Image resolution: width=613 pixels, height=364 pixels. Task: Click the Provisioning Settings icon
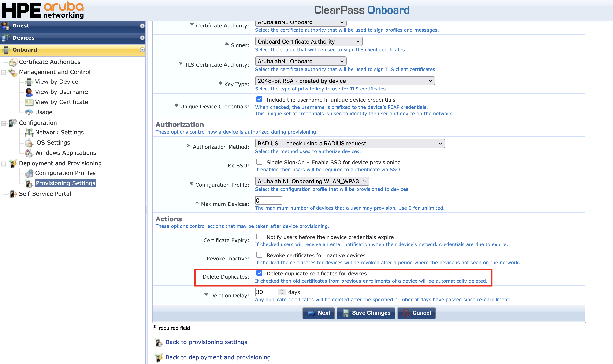click(x=29, y=183)
